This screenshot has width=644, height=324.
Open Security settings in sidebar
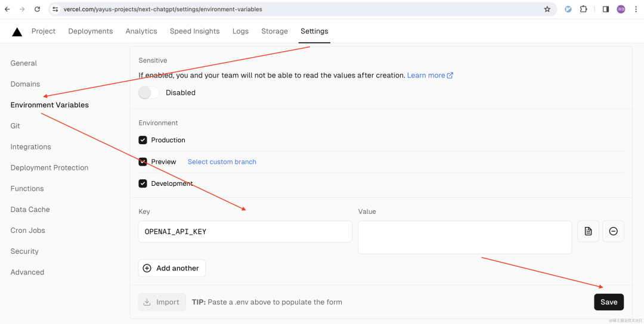click(x=24, y=251)
